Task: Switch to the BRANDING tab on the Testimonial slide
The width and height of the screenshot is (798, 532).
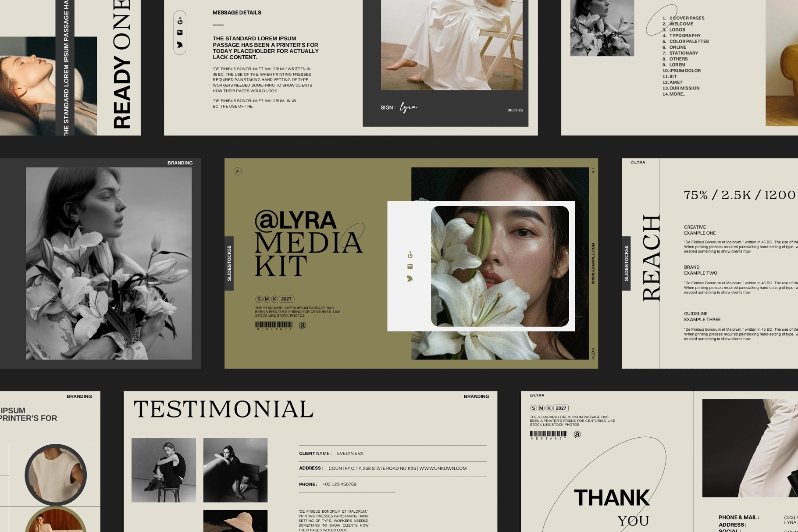Action: click(477, 396)
